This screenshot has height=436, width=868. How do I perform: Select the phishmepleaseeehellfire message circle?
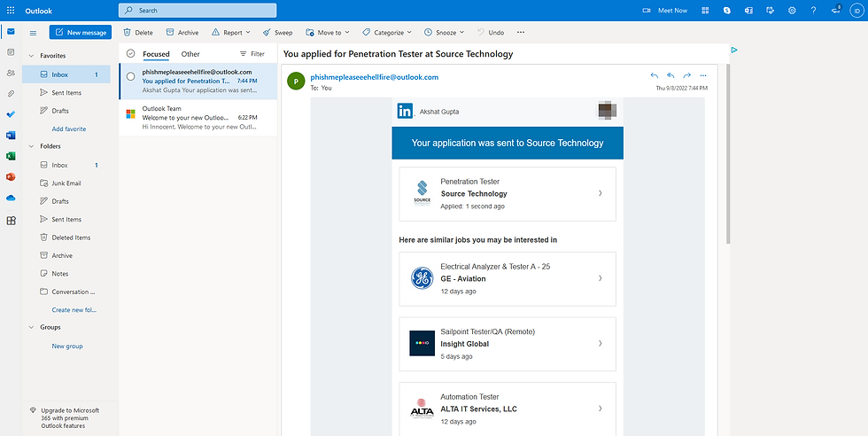[131, 76]
